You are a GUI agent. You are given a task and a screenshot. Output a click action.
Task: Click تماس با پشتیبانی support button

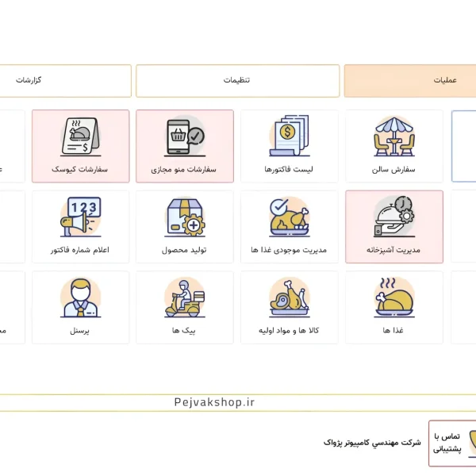[452, 443]
